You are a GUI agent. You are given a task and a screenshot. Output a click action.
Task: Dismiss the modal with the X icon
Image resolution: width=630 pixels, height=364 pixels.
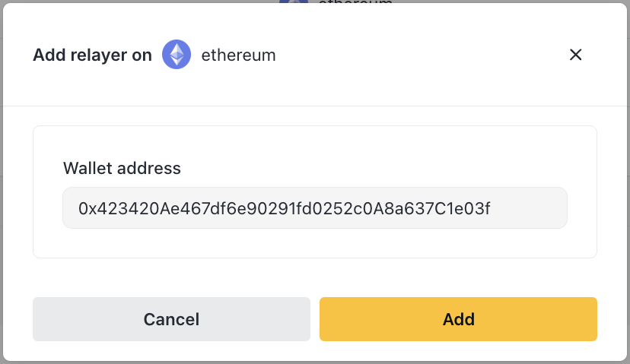point(576,55)
